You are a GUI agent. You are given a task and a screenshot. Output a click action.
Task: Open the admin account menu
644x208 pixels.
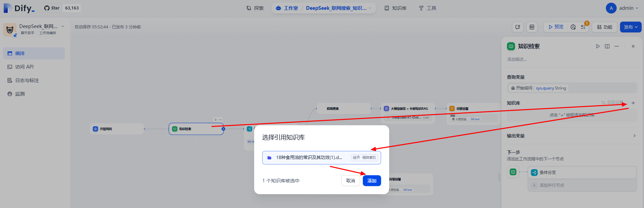coord(622,8)
